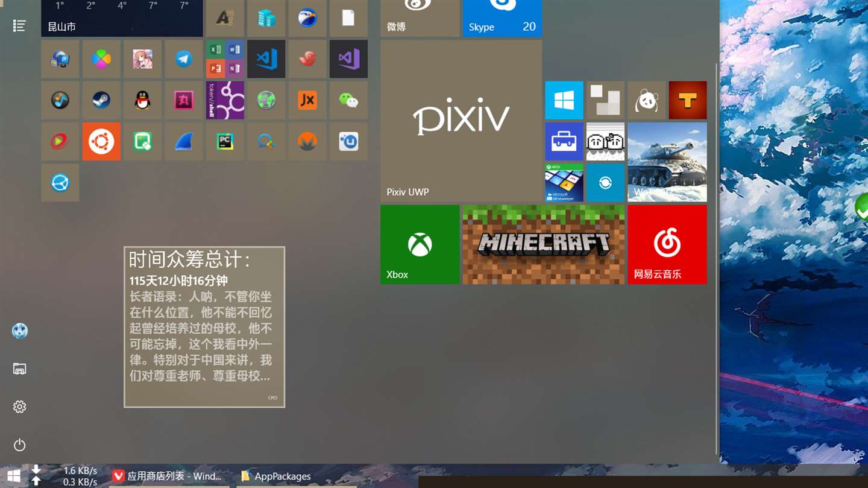Open the A font icon tile

[x=225, y=18]
